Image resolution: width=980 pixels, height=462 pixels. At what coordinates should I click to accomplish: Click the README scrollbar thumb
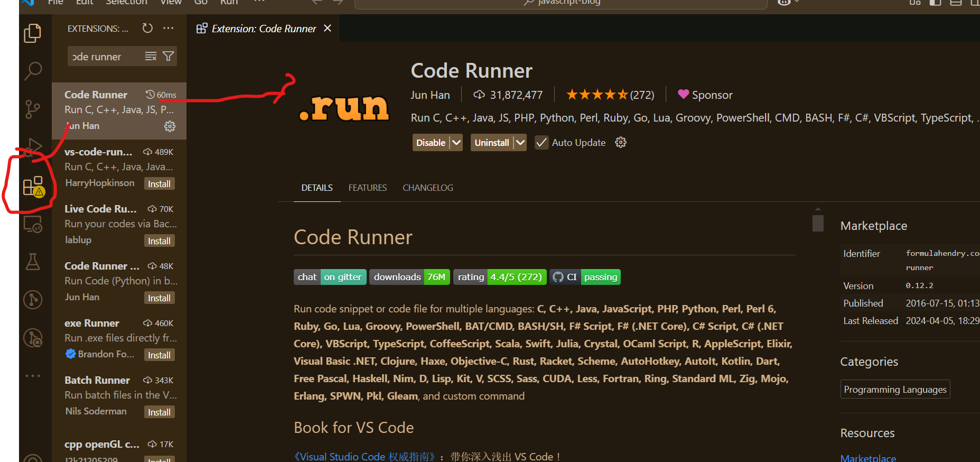coord(818,223)
